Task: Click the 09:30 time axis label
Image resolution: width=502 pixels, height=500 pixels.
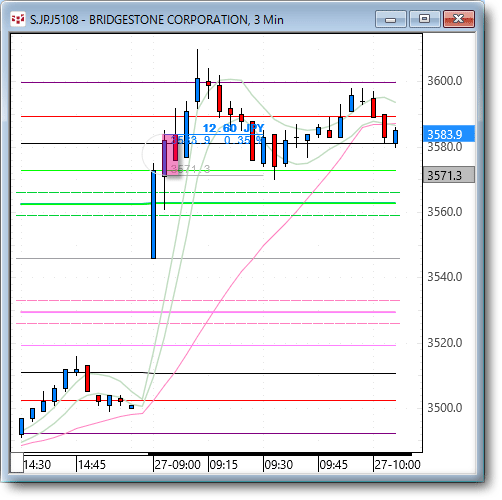Action: pos(279,464)
